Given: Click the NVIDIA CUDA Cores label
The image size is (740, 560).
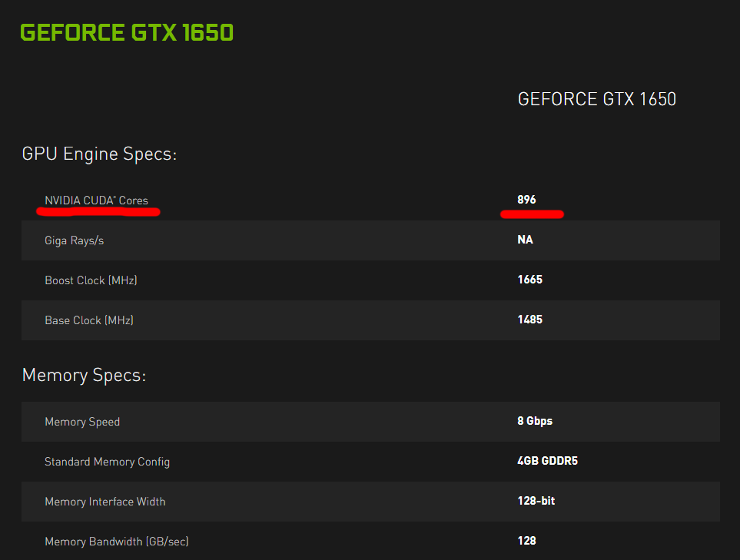Looking at the screenshot, I should pos(96,200).
